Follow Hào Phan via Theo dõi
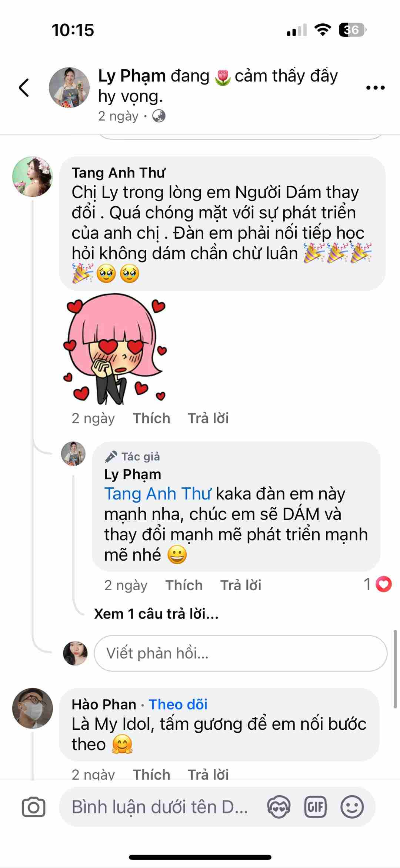Image resolution: width=400 pixels, height=868 pixels. pos(178,704)
